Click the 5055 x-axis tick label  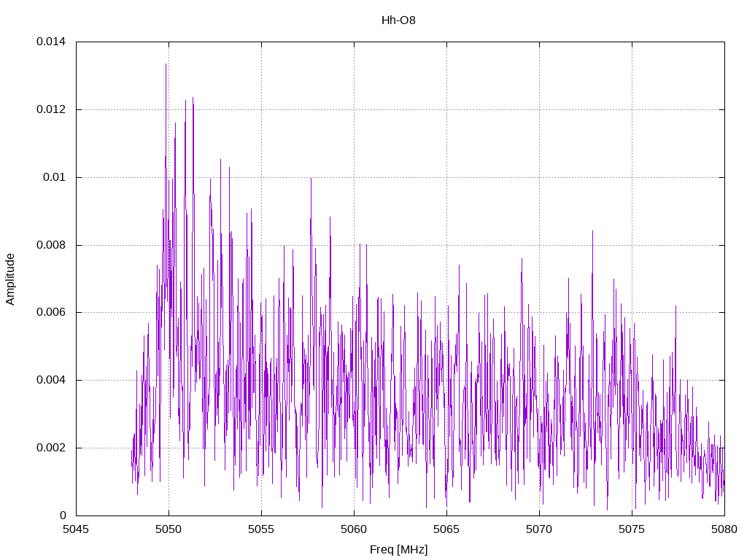(x=261, y=529)
